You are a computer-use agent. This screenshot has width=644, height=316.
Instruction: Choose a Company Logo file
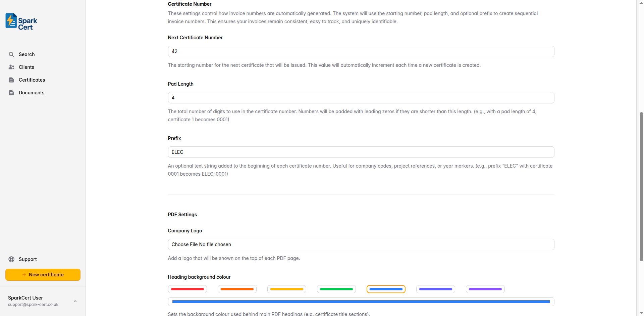(x=184, y=244)
